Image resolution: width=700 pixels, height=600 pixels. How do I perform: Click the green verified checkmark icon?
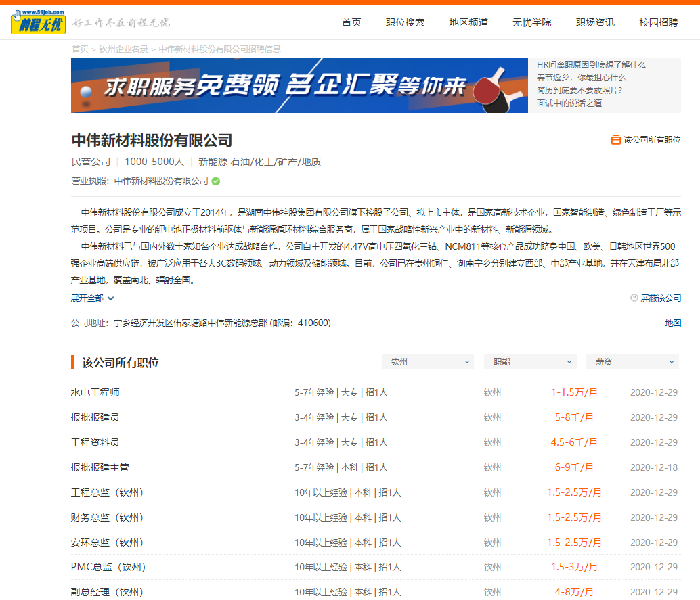tap(216, 181)
